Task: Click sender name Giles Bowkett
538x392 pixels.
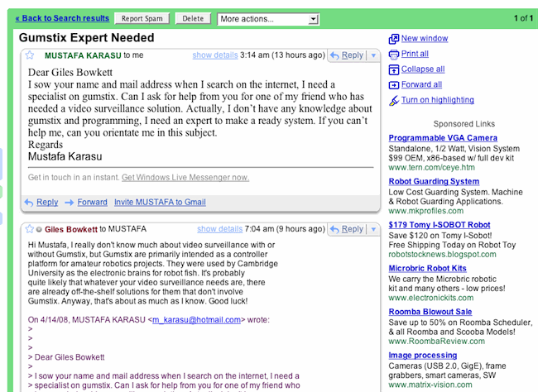Action: 71,229
